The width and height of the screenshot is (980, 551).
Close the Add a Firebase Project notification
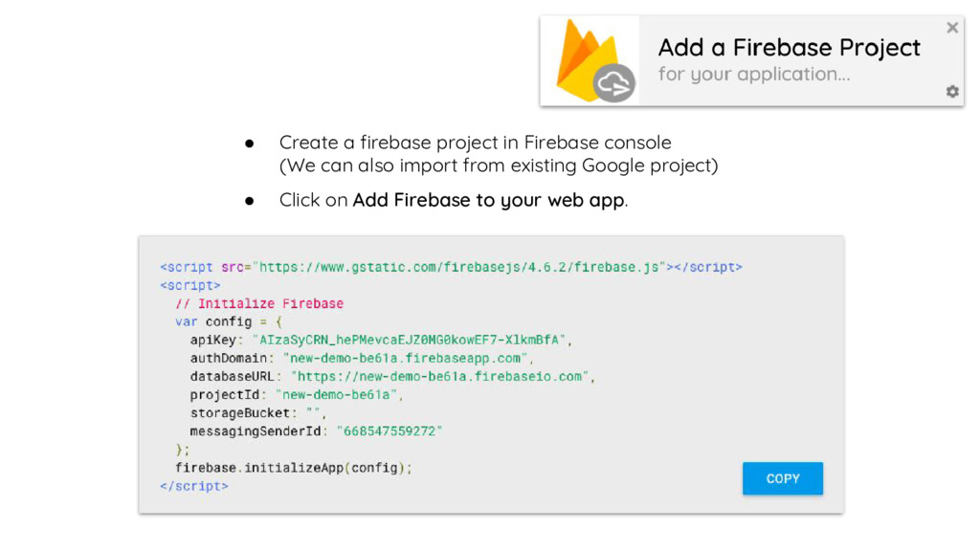(952, 28)
